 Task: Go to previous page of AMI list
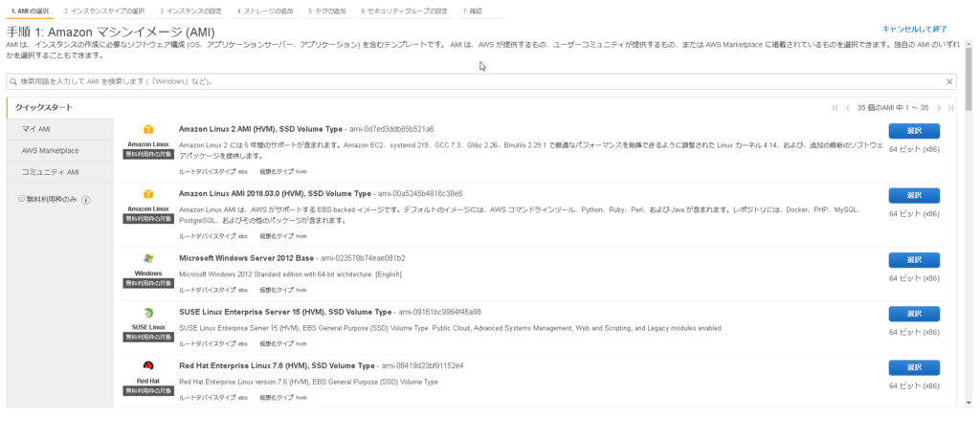(848, 108)
